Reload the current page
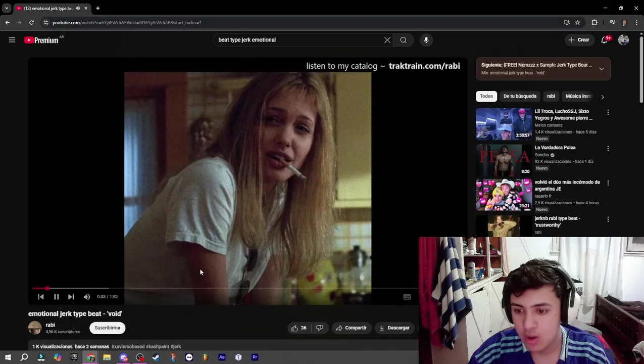 pos(31,22)
